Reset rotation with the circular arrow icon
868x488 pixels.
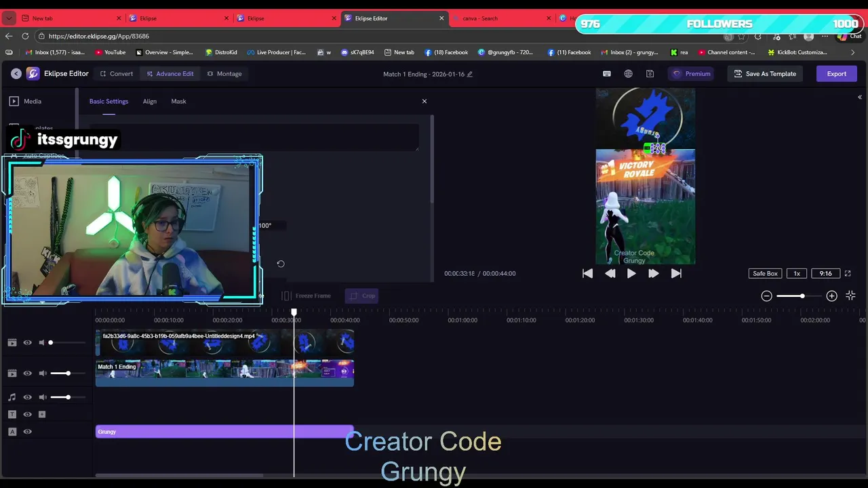point(281,264)
